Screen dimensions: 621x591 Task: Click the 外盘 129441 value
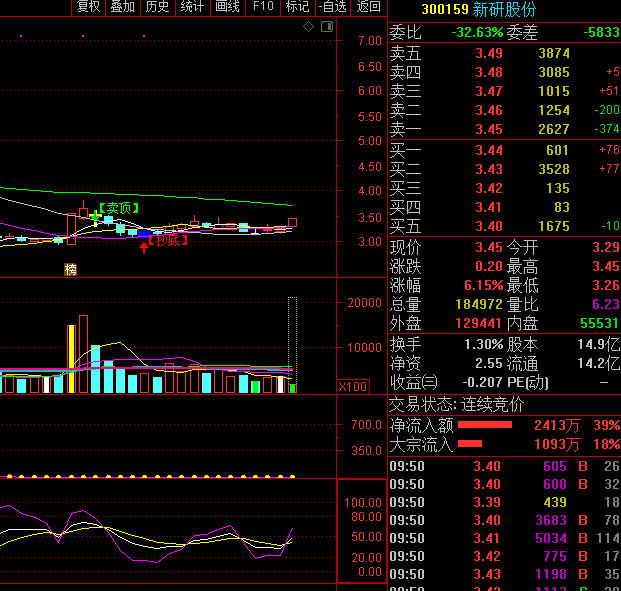click(x=478, y=323)
